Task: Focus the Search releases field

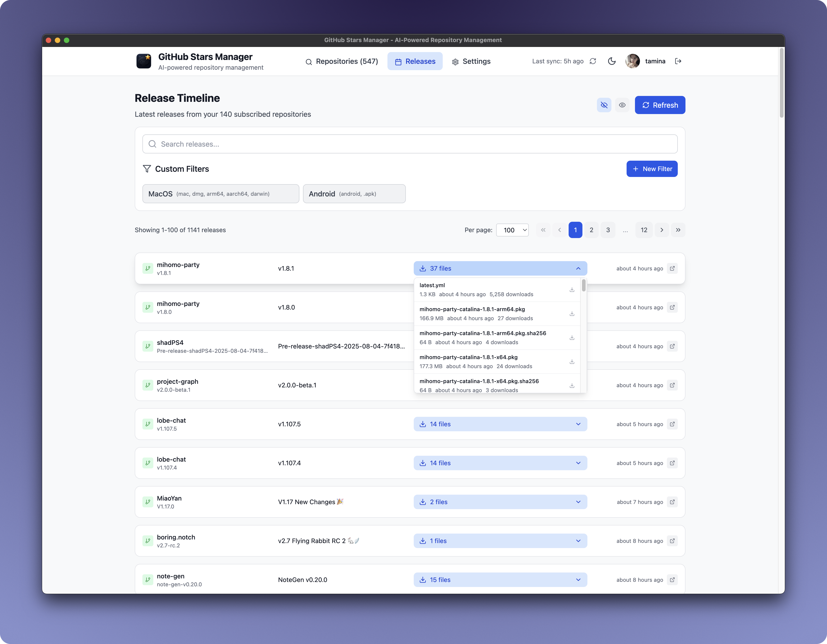Action: click(x=410, y=144)
